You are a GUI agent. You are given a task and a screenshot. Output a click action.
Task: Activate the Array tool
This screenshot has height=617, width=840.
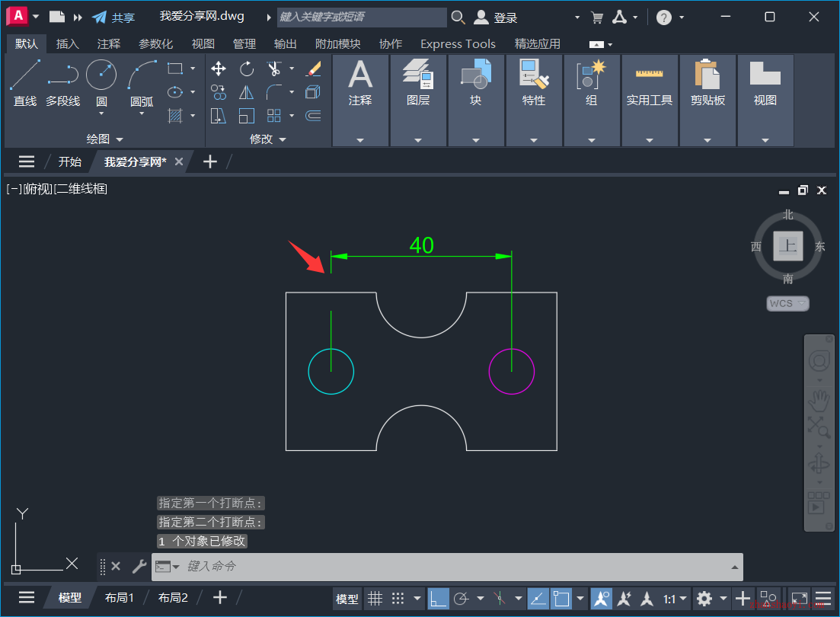[x=273, y=116]
